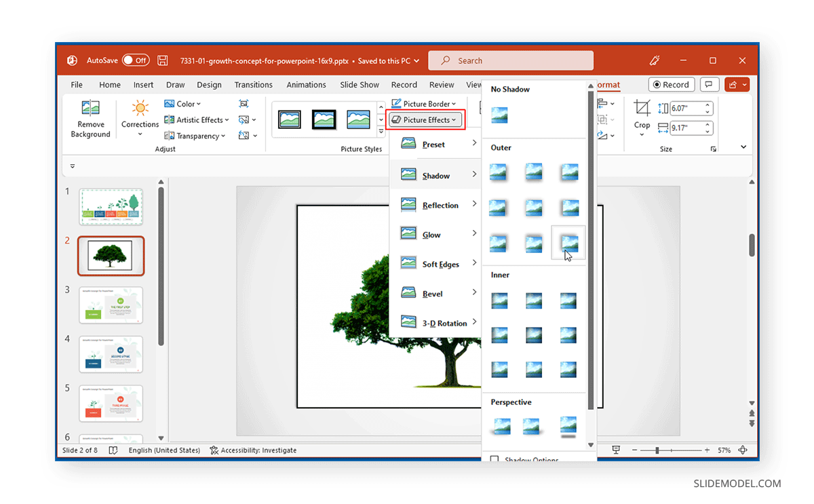Open the Accessibility Investigate checker
814x504 pixels.
pos(253,450)
